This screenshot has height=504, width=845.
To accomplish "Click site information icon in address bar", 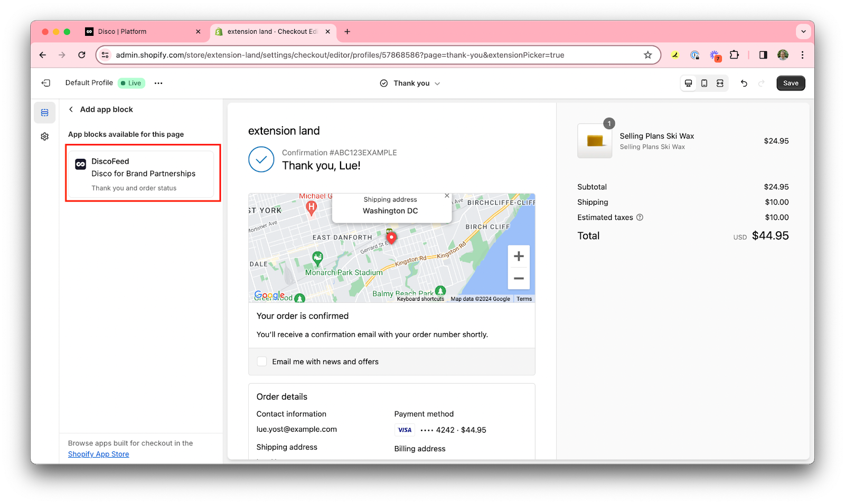I will click(x=105, y=55).
